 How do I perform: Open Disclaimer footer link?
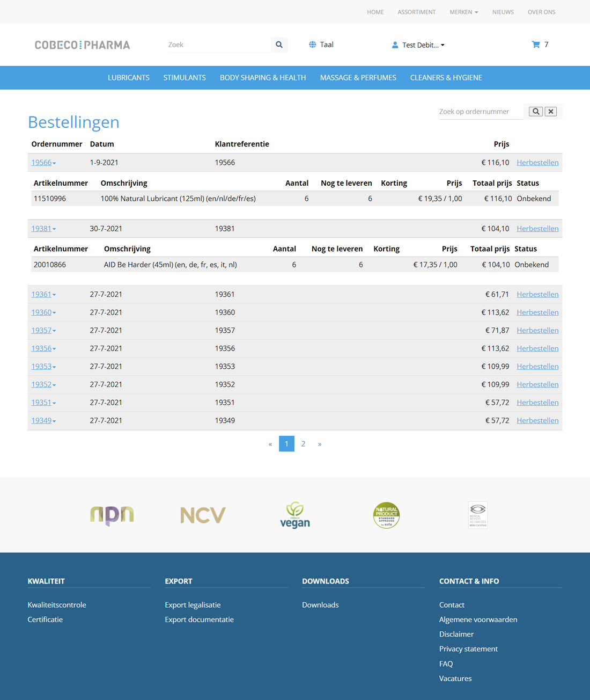click(456, 635)
